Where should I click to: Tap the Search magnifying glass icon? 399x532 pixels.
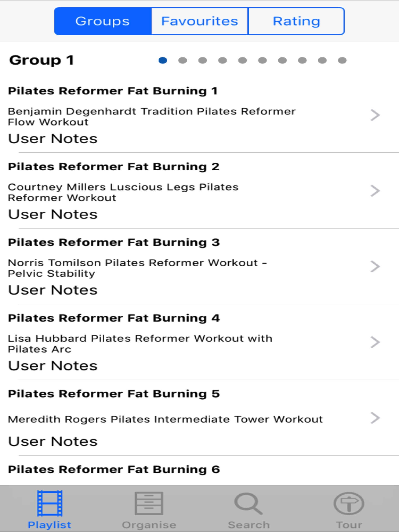point(249,503)
